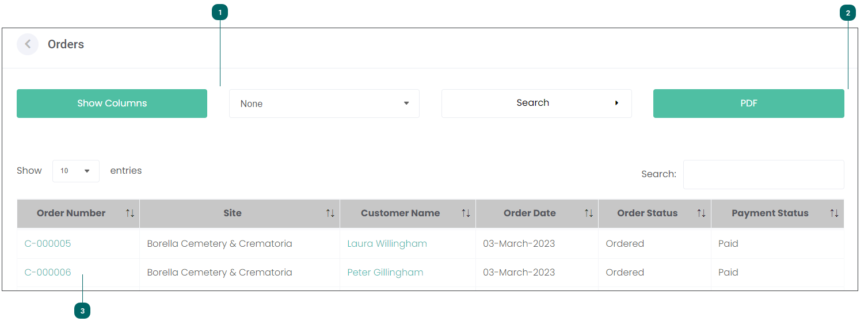This screenshot has width=868, height=325.
Task: Expand the Search dropdown button
Action: (536, 104)
